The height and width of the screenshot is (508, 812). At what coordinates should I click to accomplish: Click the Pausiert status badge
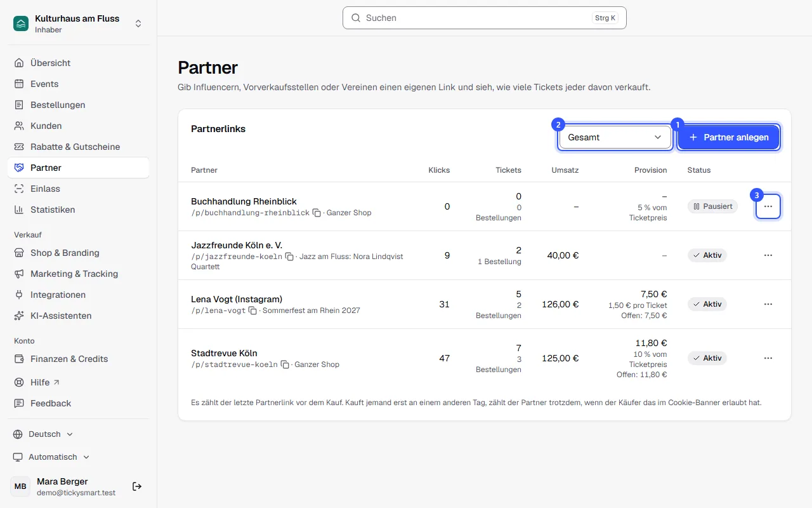713,206
